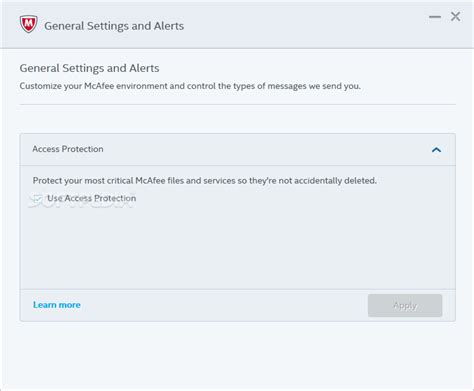This screenshot has width=474, height=391.
Task: Click the Protect your most critical files text
Action: (204, 181)
